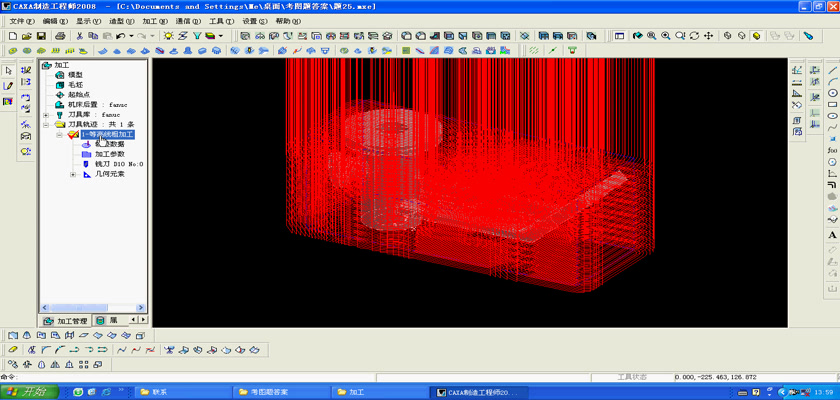This screenshot has height=400, width=840.
Task: Click the funnel filter icon
Action: tap(197, 36)
